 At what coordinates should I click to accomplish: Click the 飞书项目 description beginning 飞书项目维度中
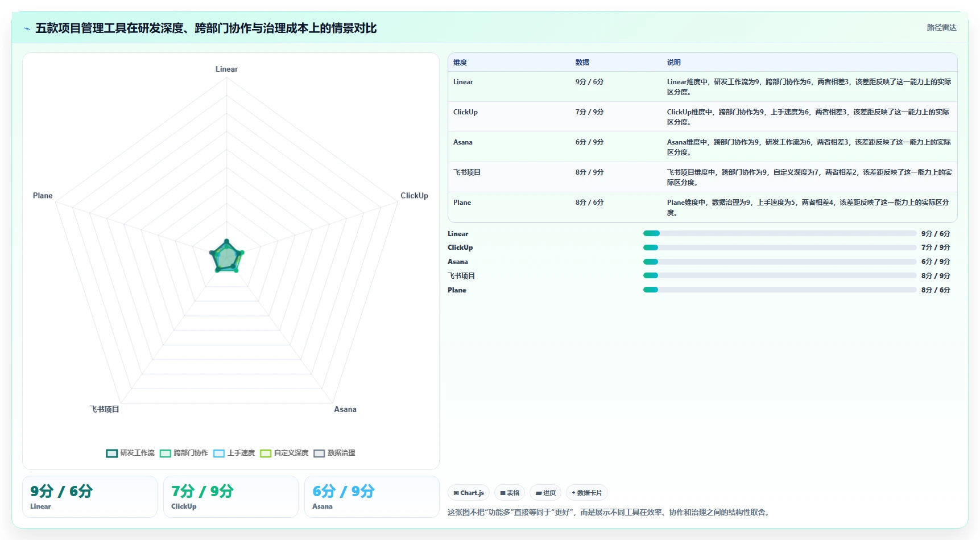[809, 177]
